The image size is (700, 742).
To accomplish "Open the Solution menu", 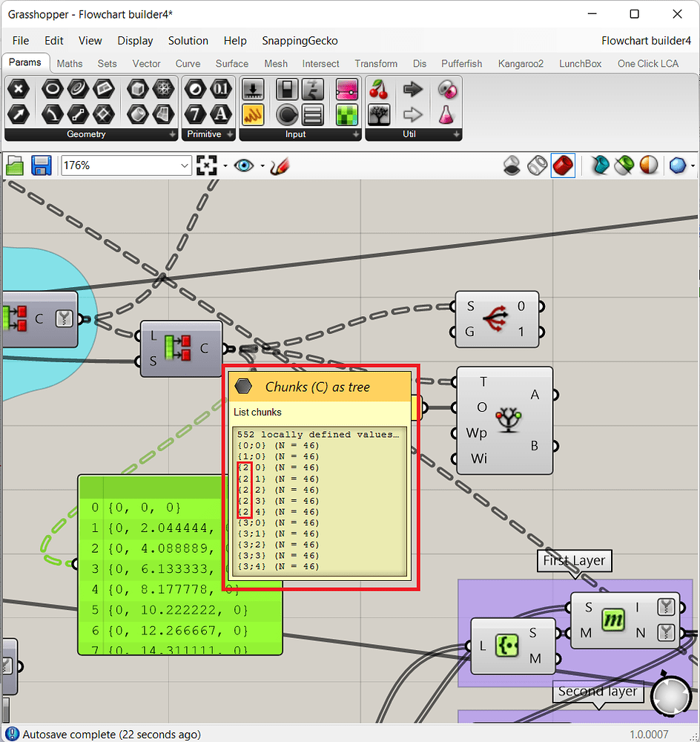I will point(188,41).
